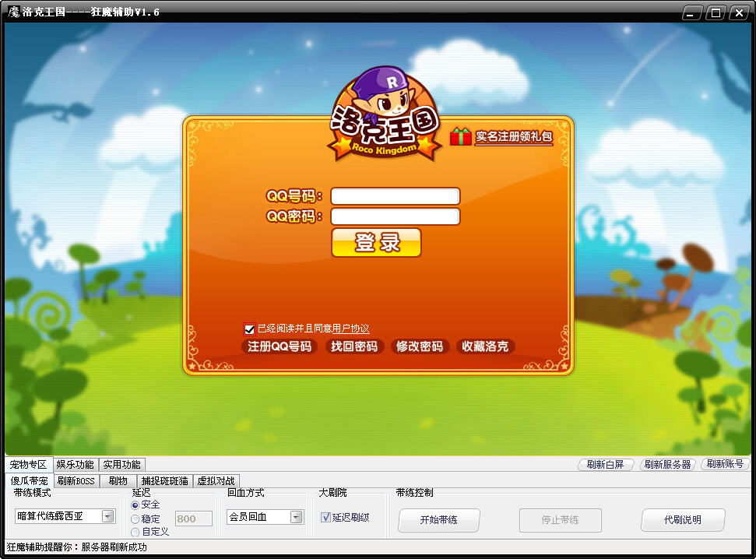Click the 代刷说明 button
Viewport: 756px width, 559px height.
point(683,520)
